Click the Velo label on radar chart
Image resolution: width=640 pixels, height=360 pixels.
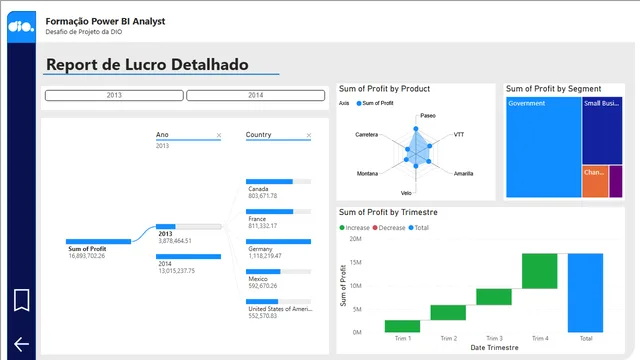[406, 193]
